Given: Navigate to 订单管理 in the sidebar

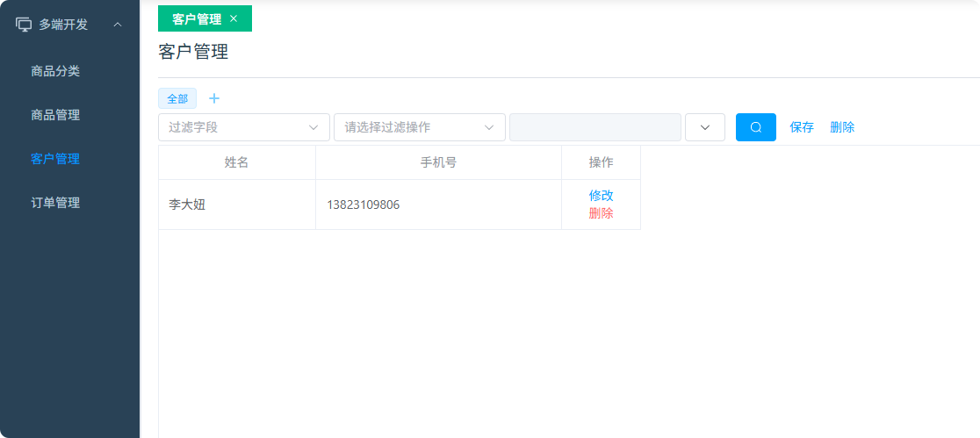Looking at the screenshot, I should pos(55,203).
